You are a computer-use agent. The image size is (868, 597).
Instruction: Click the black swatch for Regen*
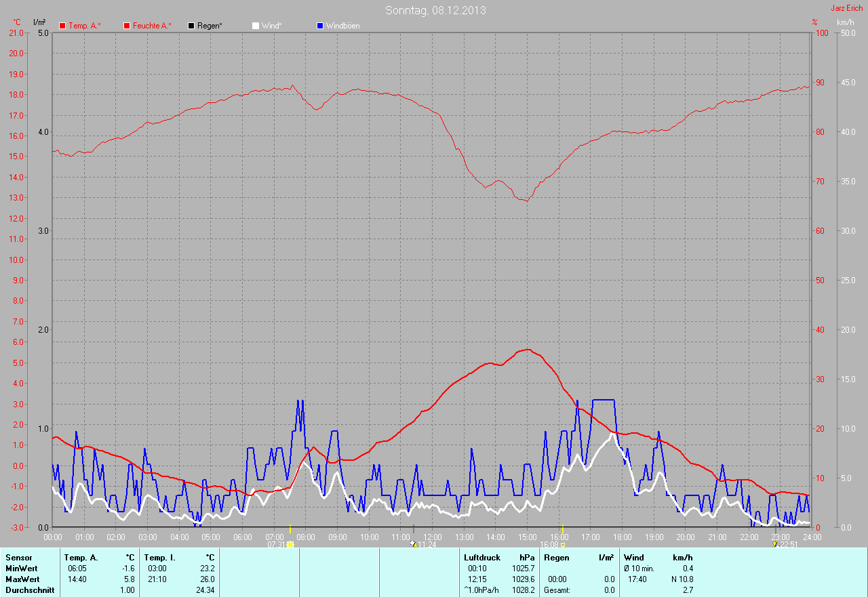191,26
